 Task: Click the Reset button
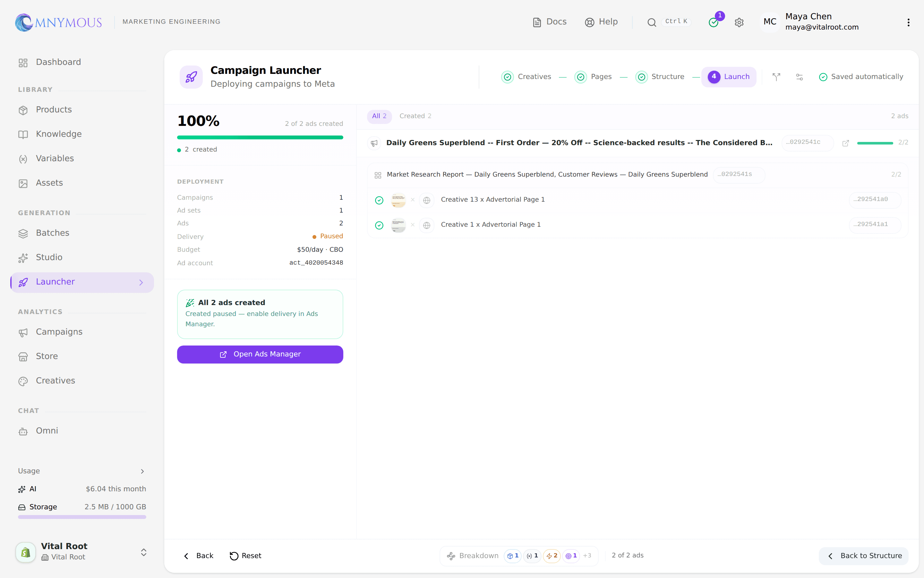point(245,556)
